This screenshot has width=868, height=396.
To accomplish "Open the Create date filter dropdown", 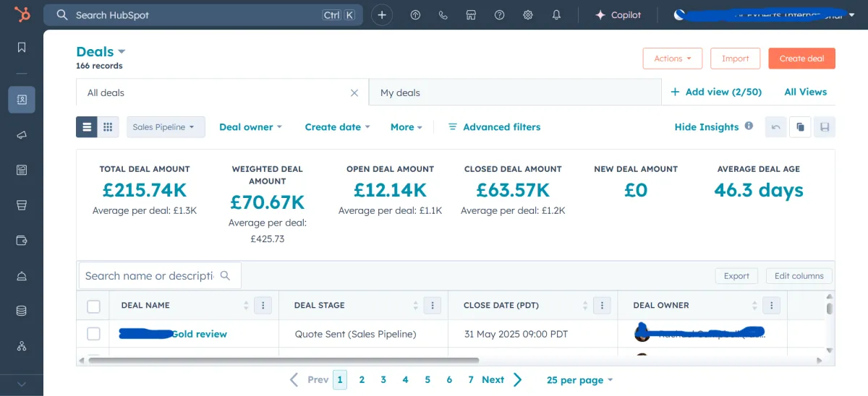I will coord(337,126).
